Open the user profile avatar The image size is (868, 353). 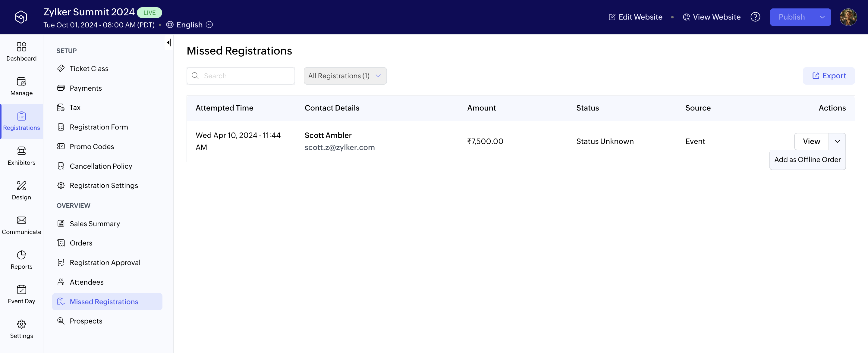click(848, 17)
